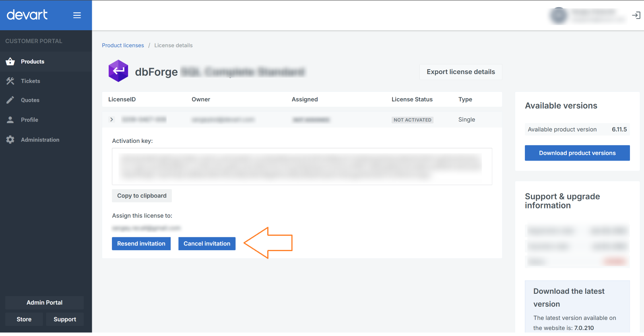This screenshot has width=644, height=336.
Task: Open Administration in the sidebar
Action: 46,140
